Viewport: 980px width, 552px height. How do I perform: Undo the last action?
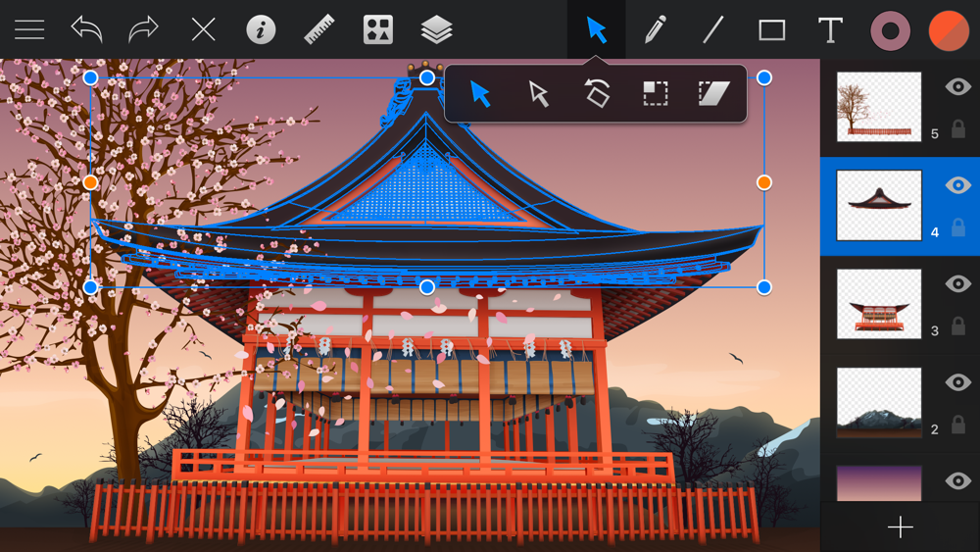[x=86, y=29]
